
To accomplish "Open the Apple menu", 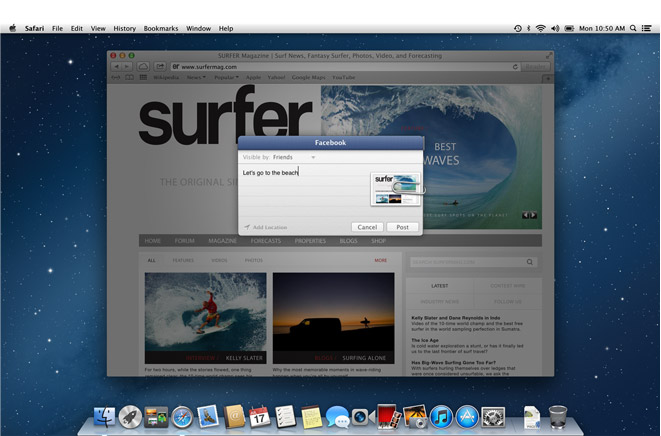I will (13, 28).
